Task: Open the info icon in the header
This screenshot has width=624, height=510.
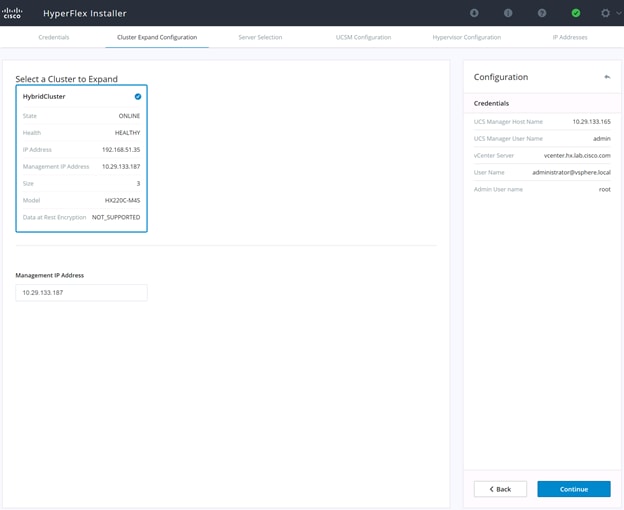Action: [508, 13]
